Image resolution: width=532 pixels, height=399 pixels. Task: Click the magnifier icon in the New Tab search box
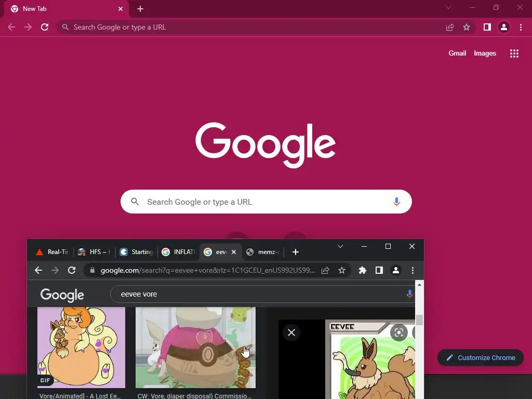point(135,202)
